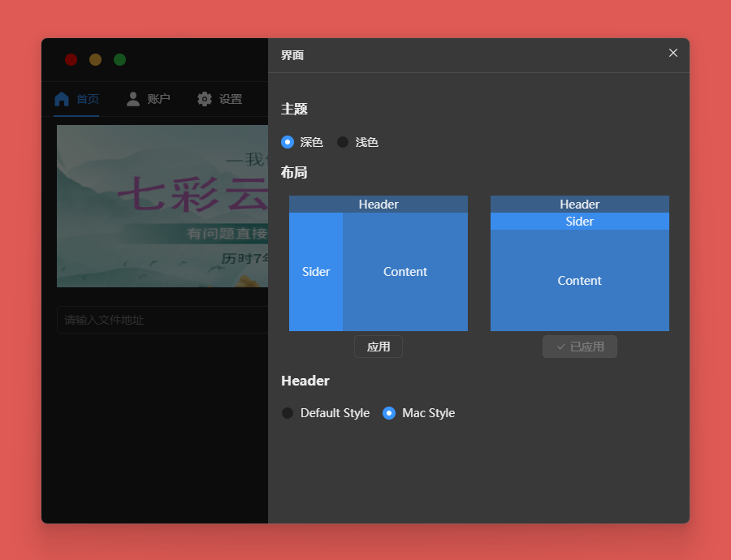Image resolution: width=731 pixels, height=560 pixels.
Task: Click the yellow window control dot
Action: tap(96, 60)
